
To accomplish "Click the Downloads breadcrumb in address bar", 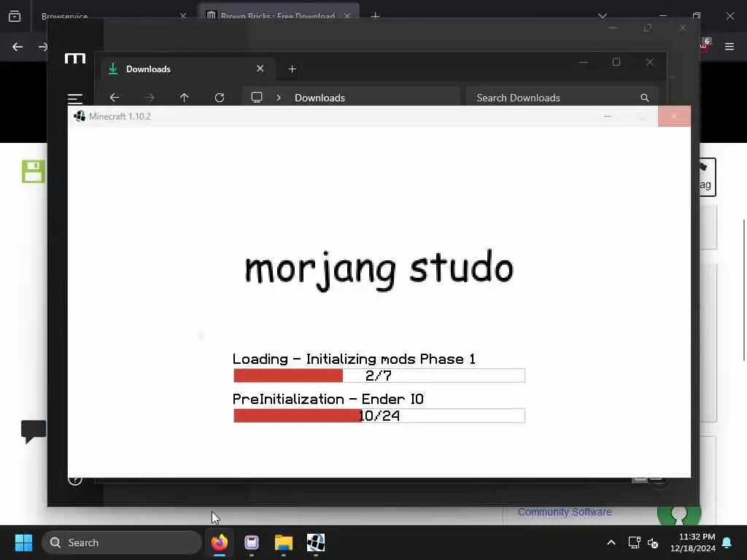I will (320, 98).
